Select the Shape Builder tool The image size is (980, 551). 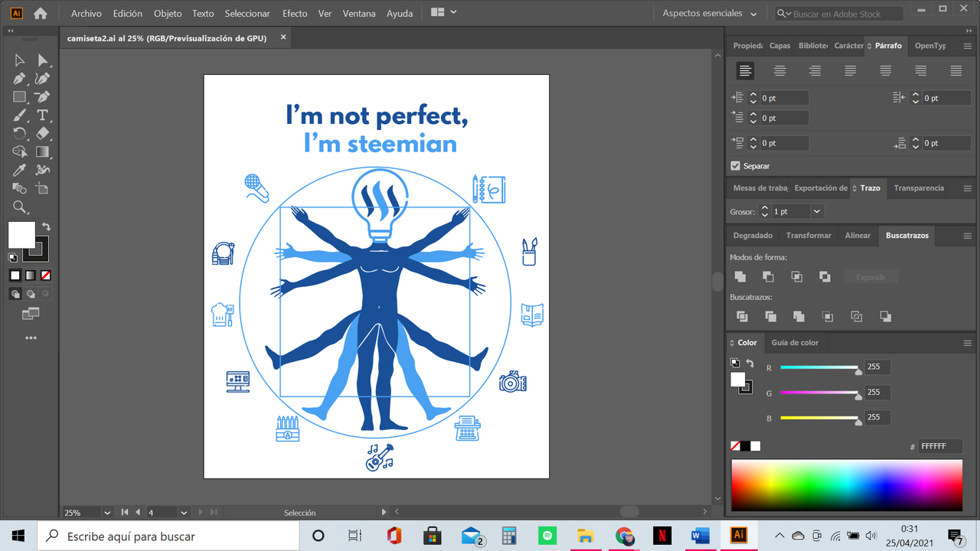[x=20, y=152]
